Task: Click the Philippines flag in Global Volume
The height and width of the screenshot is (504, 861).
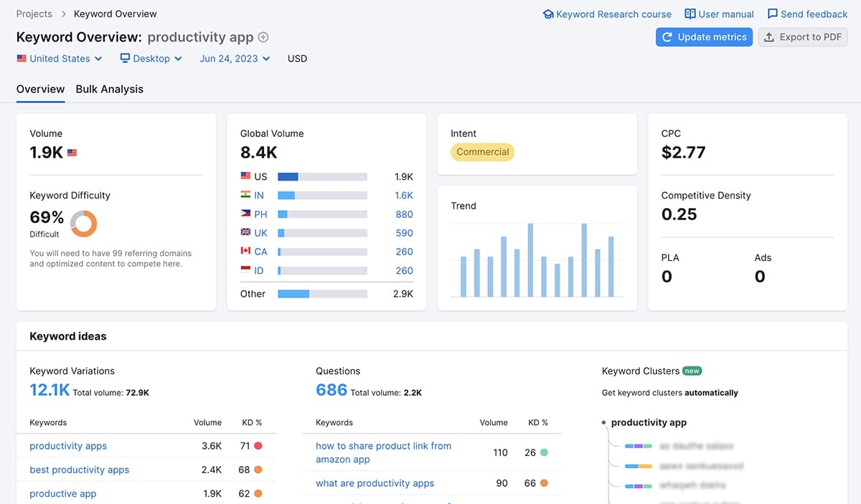Action: point(245,214)
